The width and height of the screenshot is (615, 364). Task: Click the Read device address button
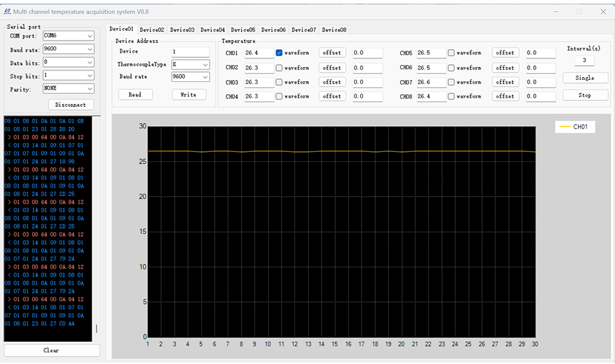point(135,95)
